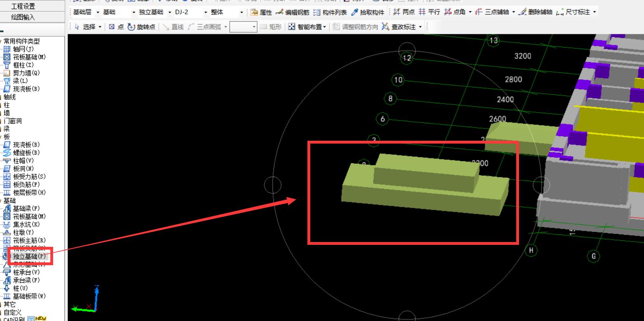Choose the 旋转点 rotate point tool

(x=141, y=27)
